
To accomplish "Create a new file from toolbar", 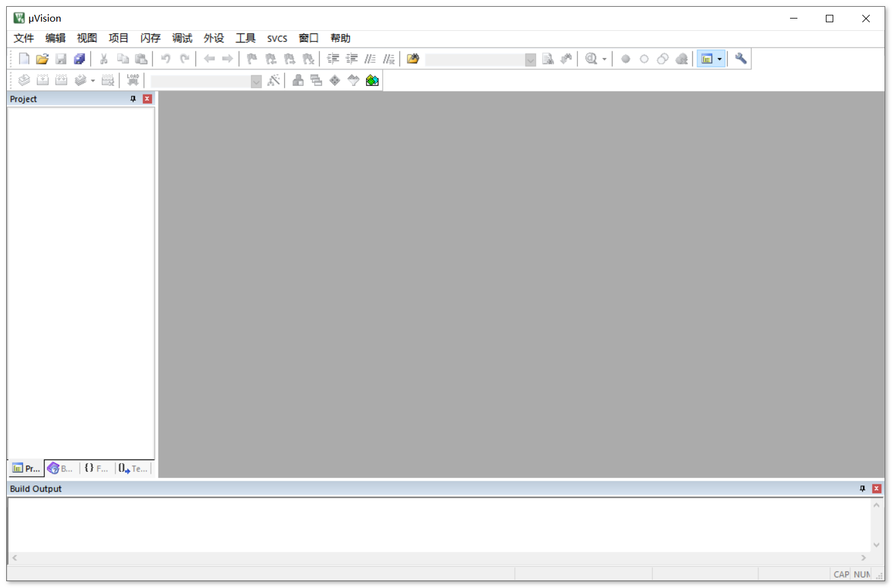I will click(x=23, y=59).
